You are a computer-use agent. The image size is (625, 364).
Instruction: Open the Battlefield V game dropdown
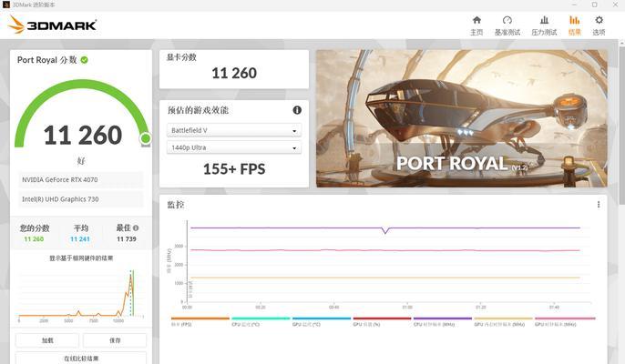pyautogui.click(x=234, y=130)
